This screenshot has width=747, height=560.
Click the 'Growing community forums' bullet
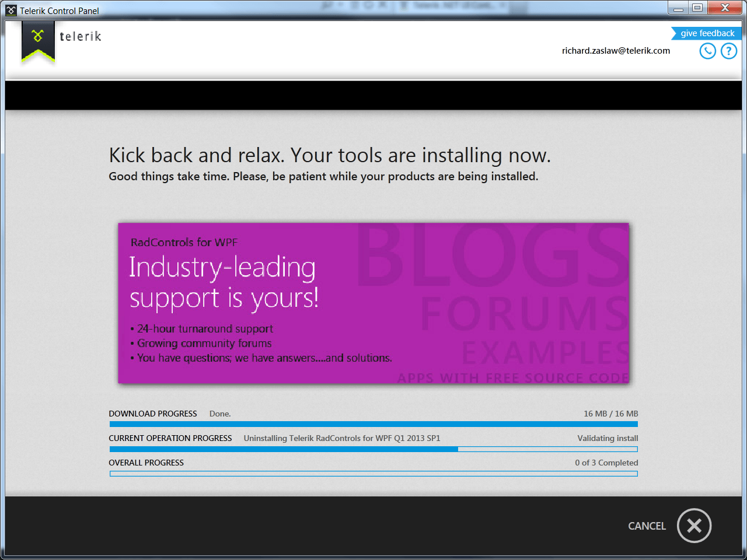(201, 344)
